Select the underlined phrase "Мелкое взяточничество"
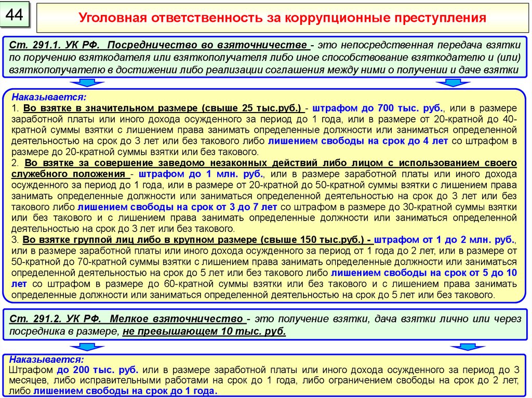Image resolution: width=532 pixels, height=398 pixels. (177, 319)
